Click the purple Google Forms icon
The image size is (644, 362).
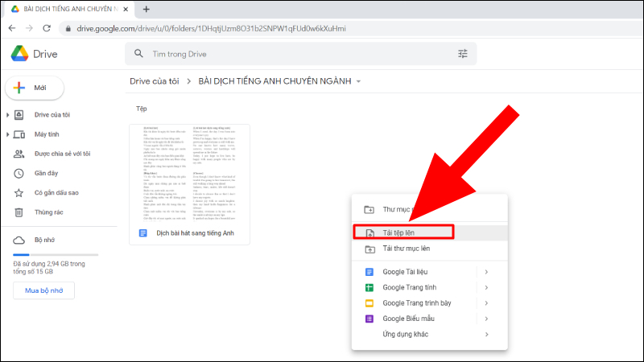tap(369, 319)
